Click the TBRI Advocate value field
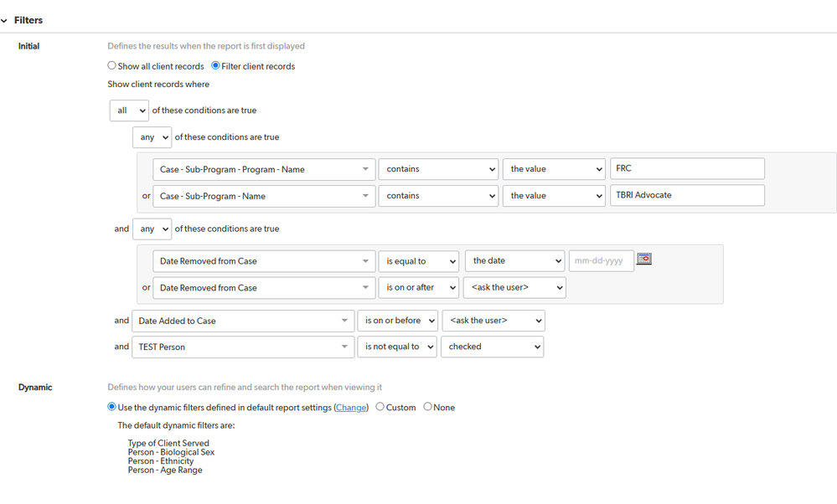Screen dimensions: 837x504 (687, 195)
